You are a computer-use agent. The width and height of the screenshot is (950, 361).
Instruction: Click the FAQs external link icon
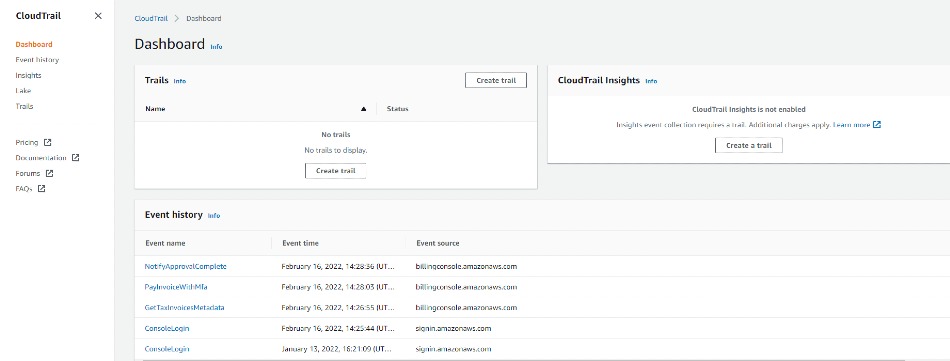point(41,188)
